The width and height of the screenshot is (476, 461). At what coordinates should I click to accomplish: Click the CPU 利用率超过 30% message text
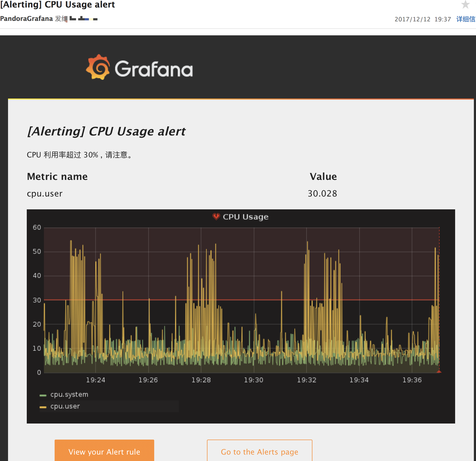[x=80, y=155]
